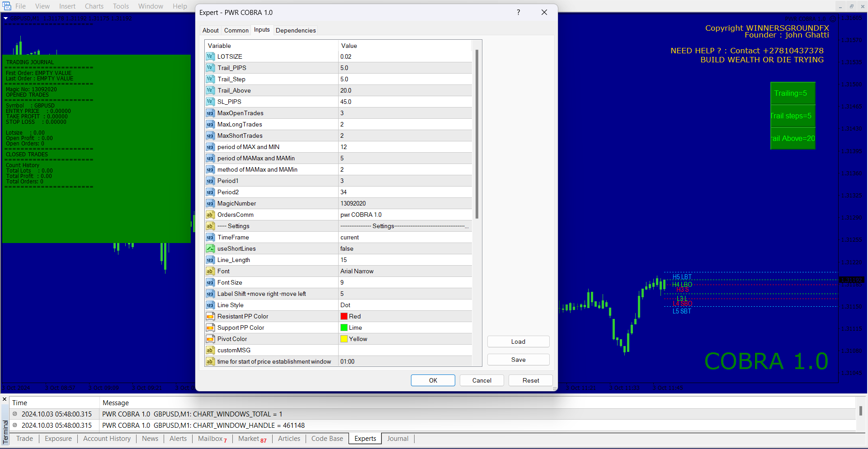Click the OrdersComm string icon
Screen dimensions: 868x449
[x=210, y=215]
